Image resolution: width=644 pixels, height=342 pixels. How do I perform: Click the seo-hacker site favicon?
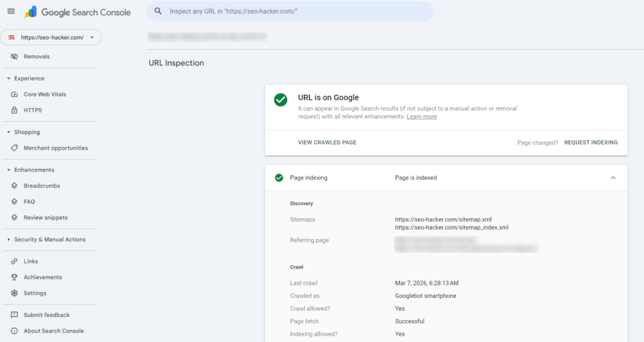click(x=11, y=37)
